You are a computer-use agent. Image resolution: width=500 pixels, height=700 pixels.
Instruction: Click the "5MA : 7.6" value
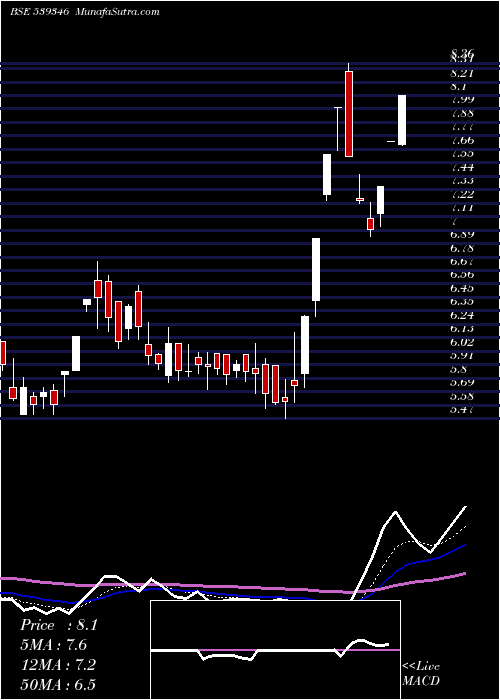tap(54, 645)
